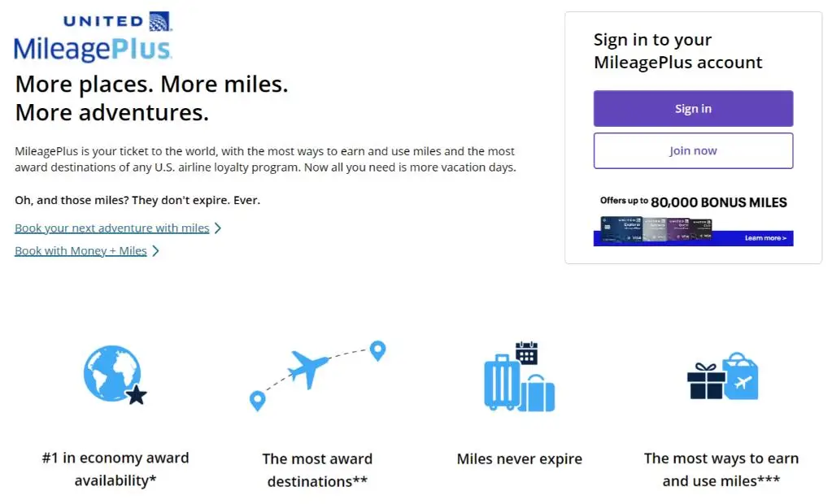The height and width of the screenshot is (504, 832).
Task: Click the 80,000 BONUS MILES offer text
Action: 721,202
